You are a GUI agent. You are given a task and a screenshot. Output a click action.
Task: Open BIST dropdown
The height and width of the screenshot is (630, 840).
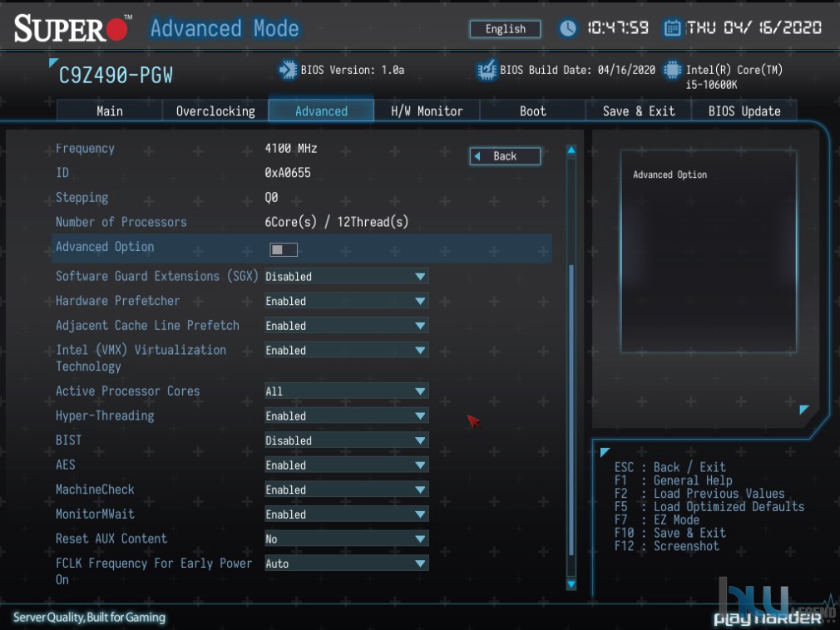click(x=347, y=441)
